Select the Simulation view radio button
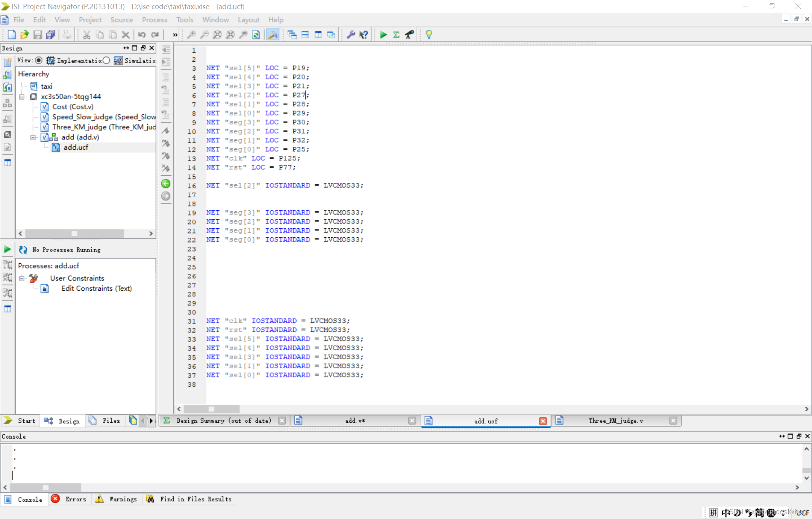 point(107,60)
